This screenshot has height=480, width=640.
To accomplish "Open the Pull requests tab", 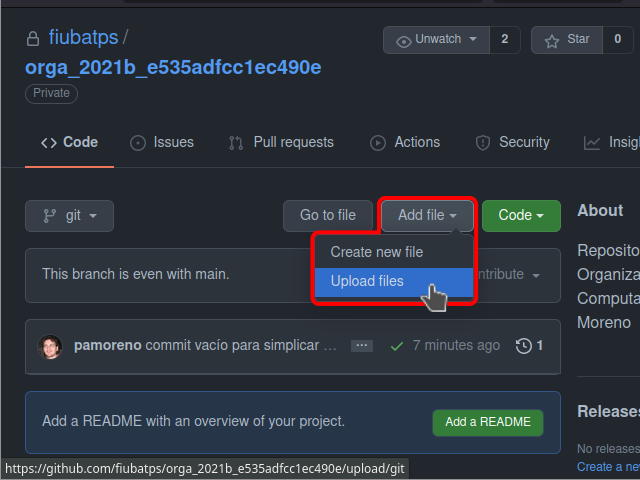I will tap(281, 142).
